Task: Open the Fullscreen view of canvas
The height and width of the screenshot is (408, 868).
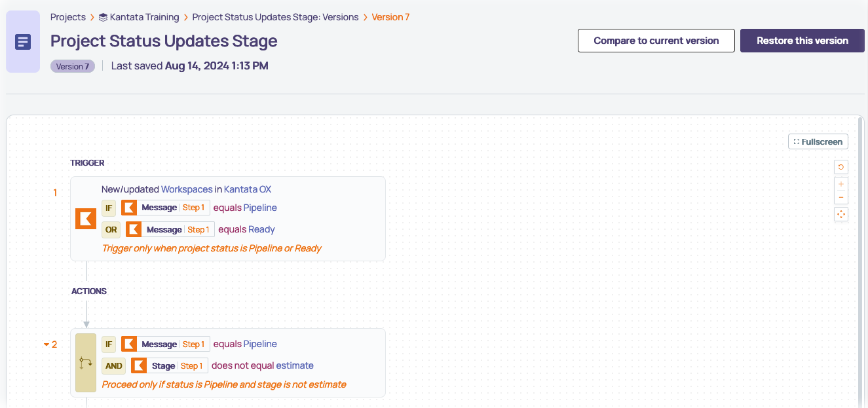Action: click(x=818, y=141)
